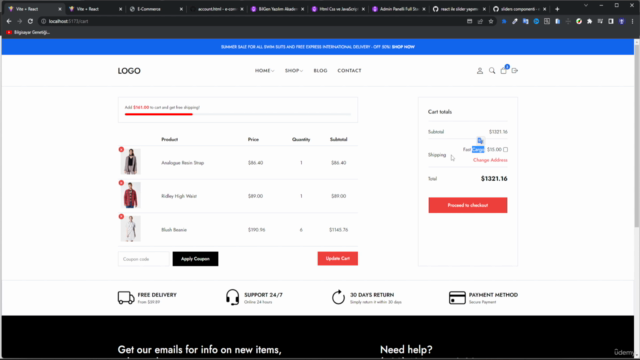
Task: Click the Payment Method card icon
Action: tap(457, 298)
